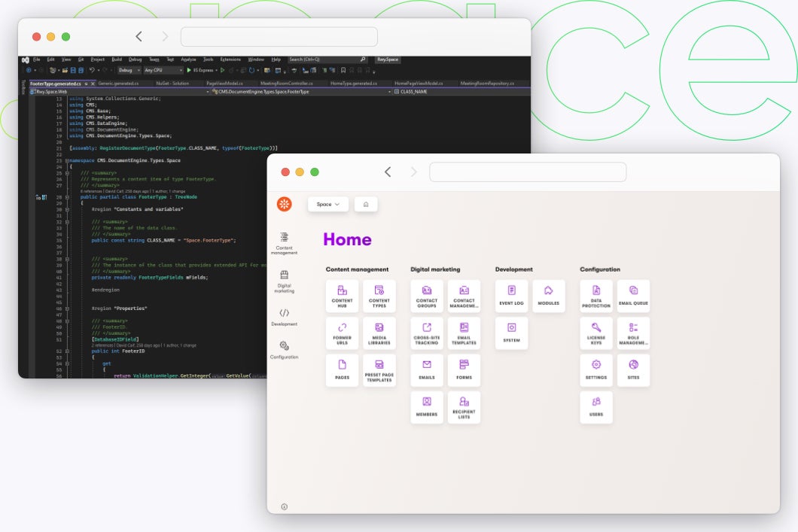Image resolution: width=798 pixels, height=532 pixels.
Task: Open the Recipient Lists application
Action: pyautogui.click(x=464, y=407)
